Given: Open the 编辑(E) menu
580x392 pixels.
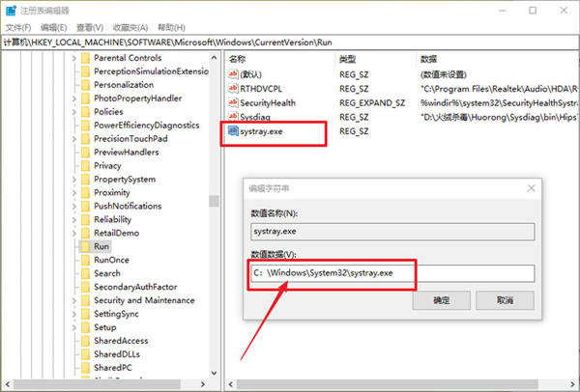Looking at the screenshot, I should [53, 28].
